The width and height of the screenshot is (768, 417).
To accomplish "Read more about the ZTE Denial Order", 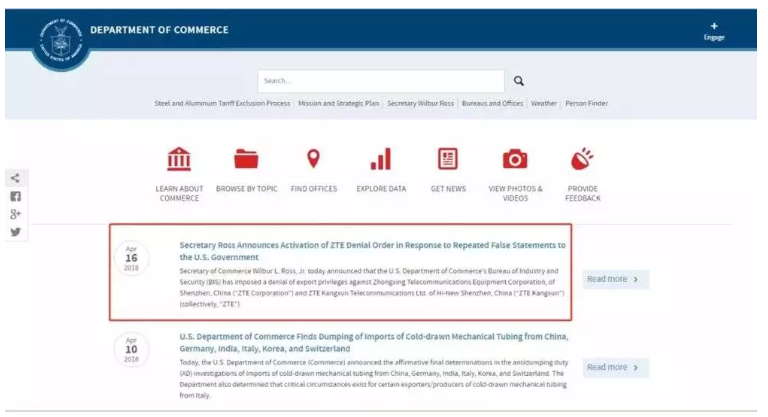I will pyautogui.click(x=612, y=279).
